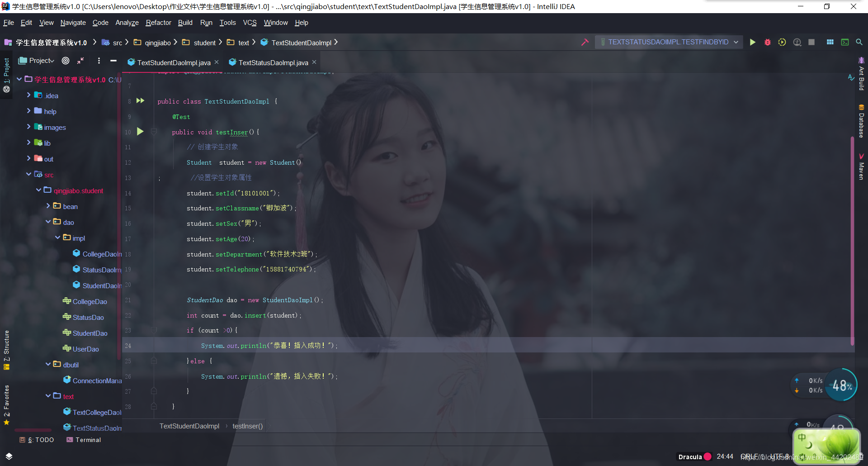The image size is (868, 466).
Task: Open the Ant Build side tool window
Action: 861,74
